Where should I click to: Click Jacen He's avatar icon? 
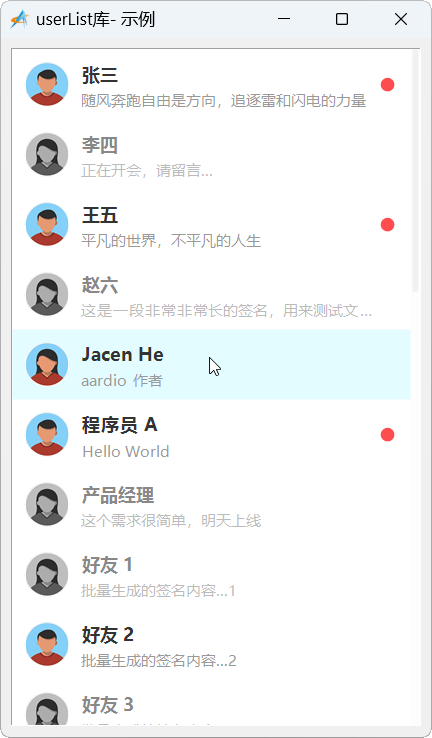pyautogui.click(x=47, y=365)
